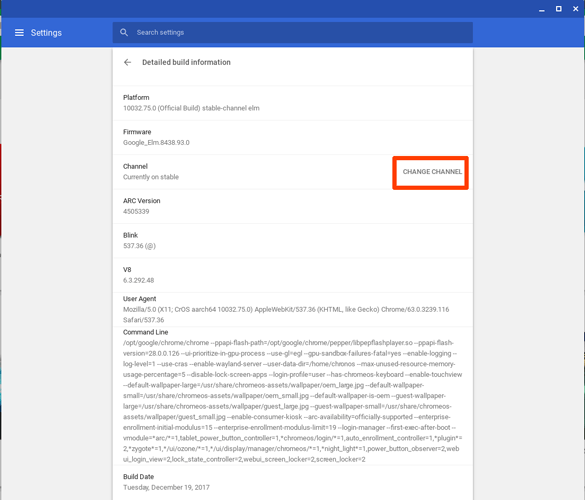Select Build Date Tuesday, December 19, 2017
This screenshot has height=500, width=585.
point(166,487)
